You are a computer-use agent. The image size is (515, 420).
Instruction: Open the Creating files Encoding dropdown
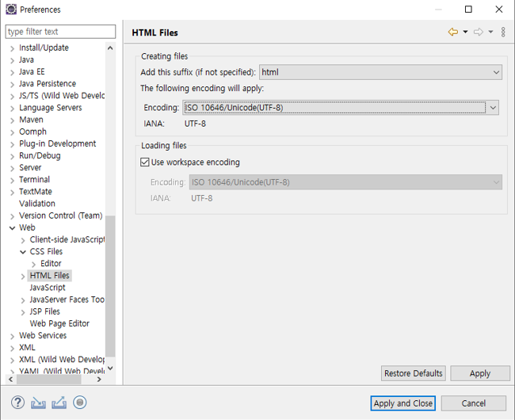click(x=341, y=108)
